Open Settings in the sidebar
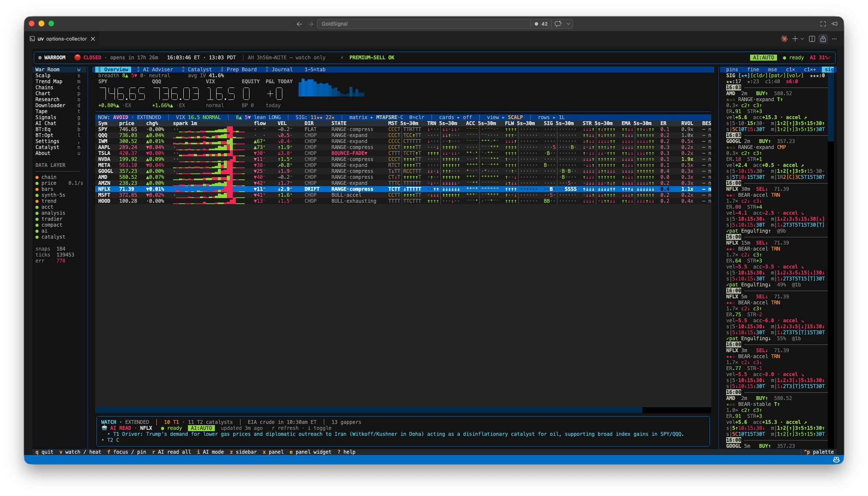This screenshot has height=496, width=868. click(x=58, y=141)
